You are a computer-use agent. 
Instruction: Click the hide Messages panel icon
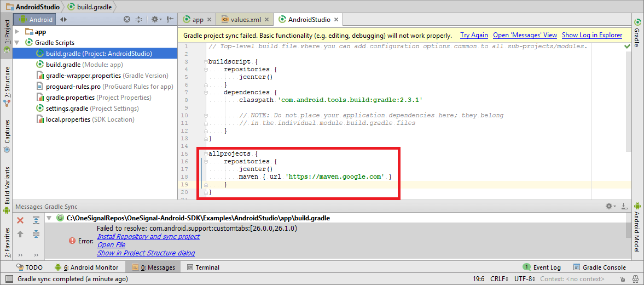624,206
